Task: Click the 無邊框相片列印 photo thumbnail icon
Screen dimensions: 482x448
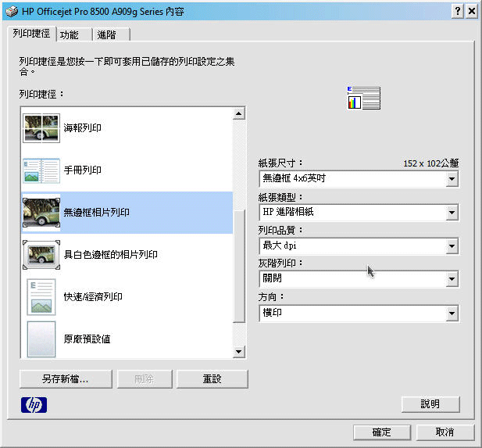Action: (x=41, y=213)
